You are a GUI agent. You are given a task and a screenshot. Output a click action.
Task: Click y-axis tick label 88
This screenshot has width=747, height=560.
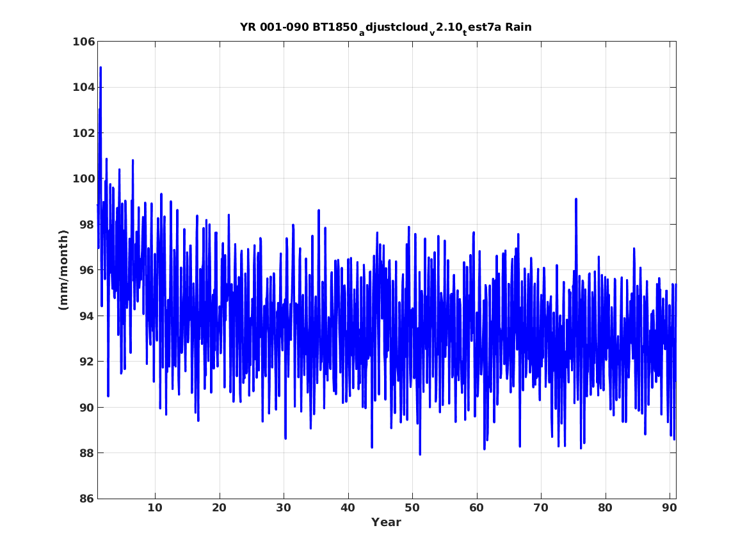click(87, 453)
